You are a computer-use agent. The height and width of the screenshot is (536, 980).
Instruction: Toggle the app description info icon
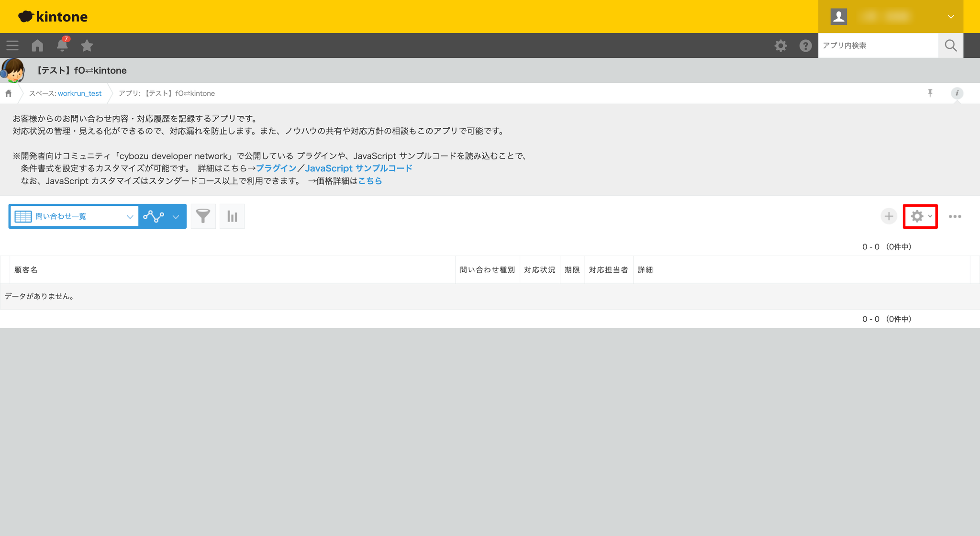point(957,93)
